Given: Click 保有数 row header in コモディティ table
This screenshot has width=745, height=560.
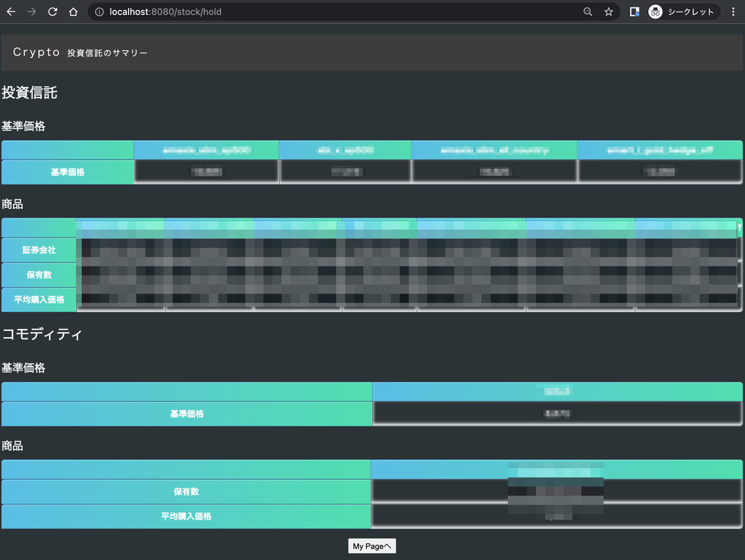Looking at the screenshot, I should pos(186,492).
